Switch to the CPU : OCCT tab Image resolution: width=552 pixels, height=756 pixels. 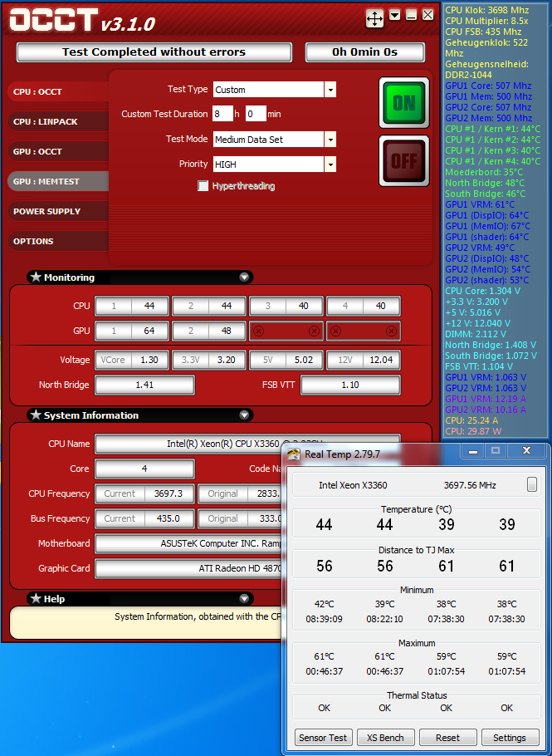(x=58, y=91)
